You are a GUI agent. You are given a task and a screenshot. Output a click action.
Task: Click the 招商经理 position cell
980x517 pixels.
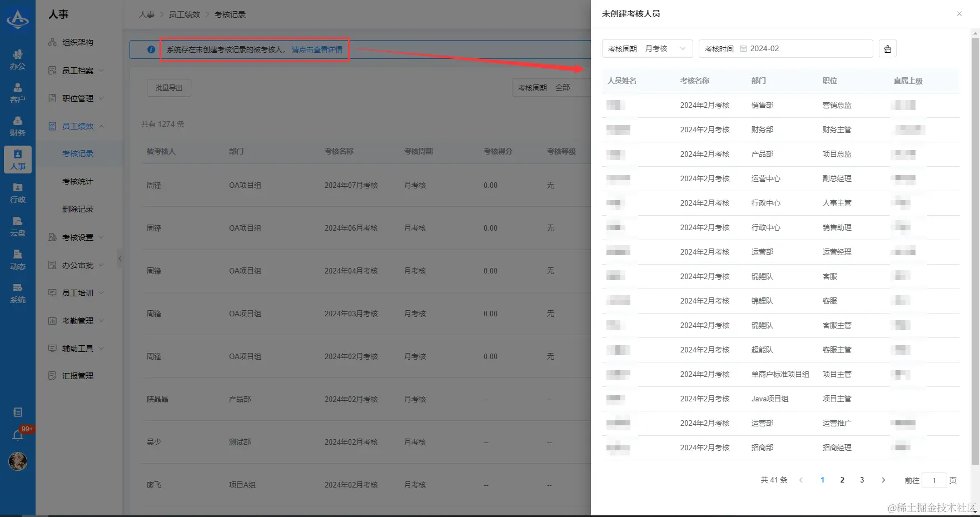pyautogui.click(x=837, y=448)
